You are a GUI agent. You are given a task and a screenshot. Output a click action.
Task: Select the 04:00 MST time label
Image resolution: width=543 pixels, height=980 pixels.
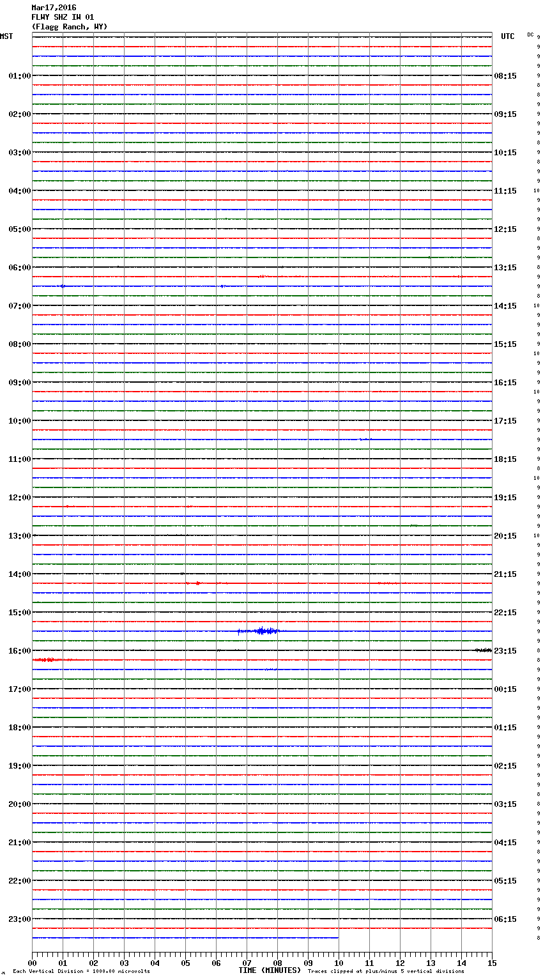19,191
